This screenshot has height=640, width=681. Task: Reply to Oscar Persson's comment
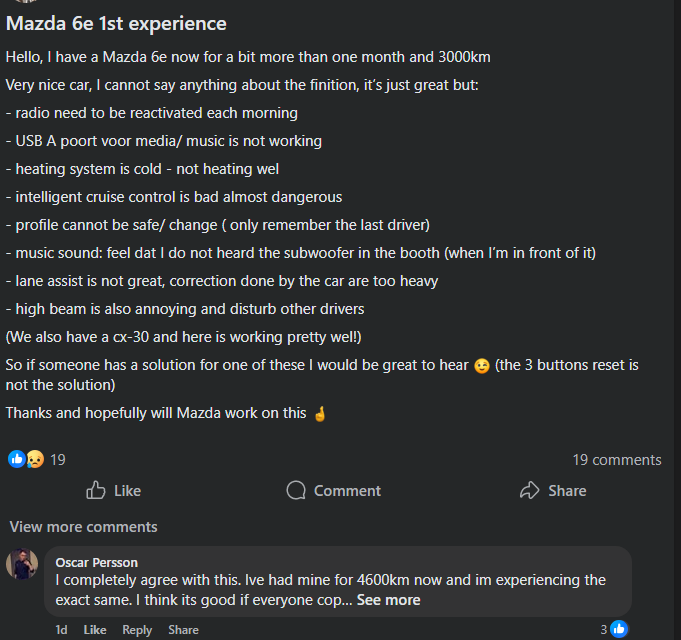tap(137, 630)
